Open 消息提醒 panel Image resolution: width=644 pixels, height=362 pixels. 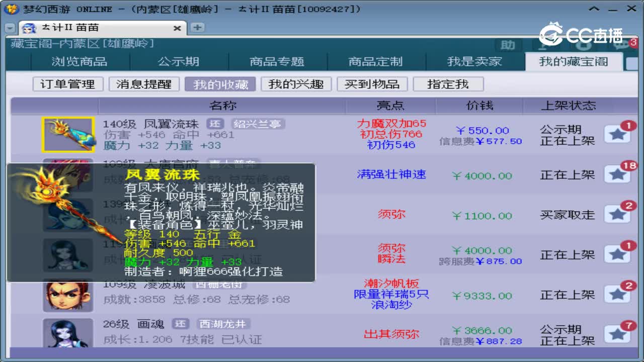click(144, 84)
